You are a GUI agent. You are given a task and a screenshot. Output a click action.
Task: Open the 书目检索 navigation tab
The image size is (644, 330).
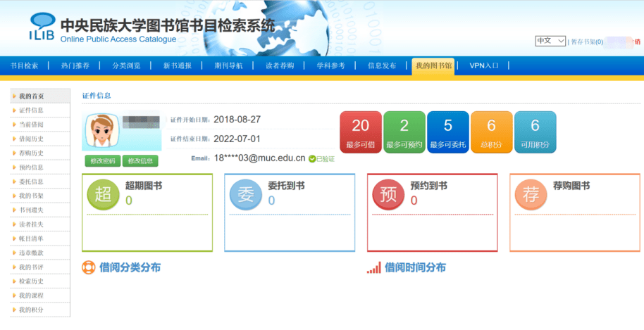[24, 65]
